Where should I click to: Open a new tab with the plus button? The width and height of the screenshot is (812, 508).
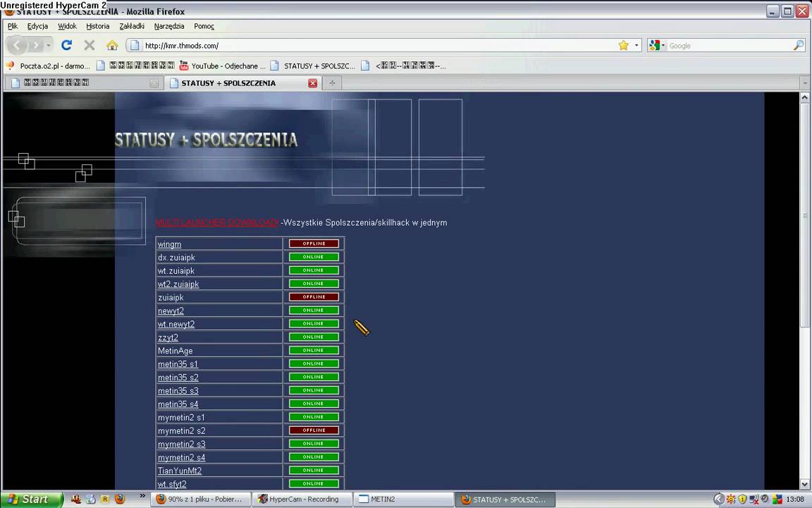(x=332, y=83)
